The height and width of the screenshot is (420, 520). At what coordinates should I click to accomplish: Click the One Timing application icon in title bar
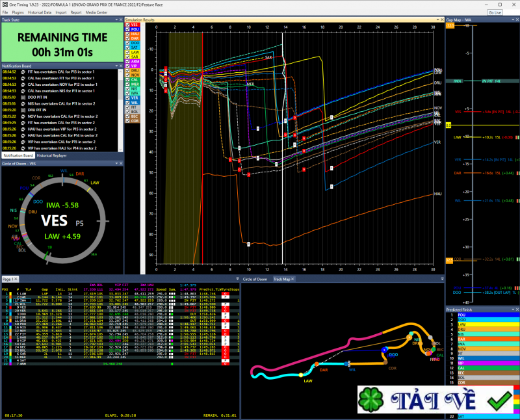5,5
